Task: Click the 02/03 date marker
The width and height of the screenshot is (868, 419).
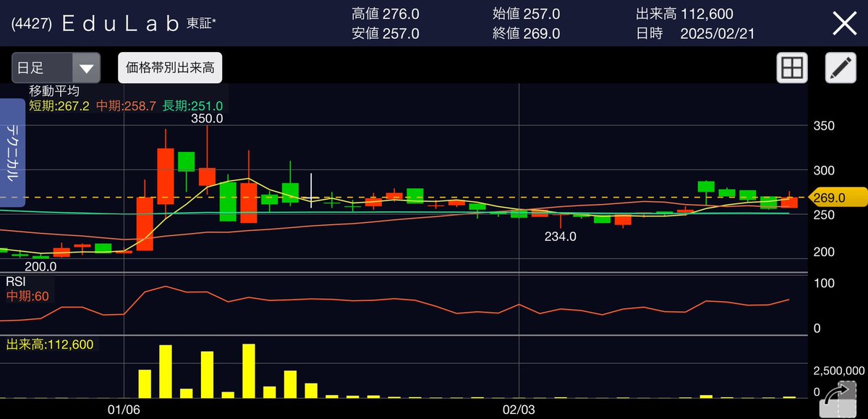Action: [x=519, y=410]
